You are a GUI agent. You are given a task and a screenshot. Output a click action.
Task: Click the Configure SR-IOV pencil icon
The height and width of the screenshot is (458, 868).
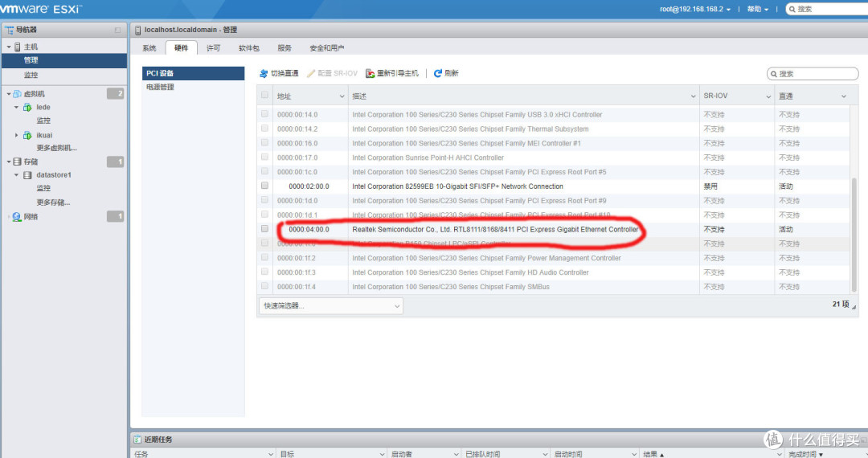pyautogui.click(x=310, y=73)
